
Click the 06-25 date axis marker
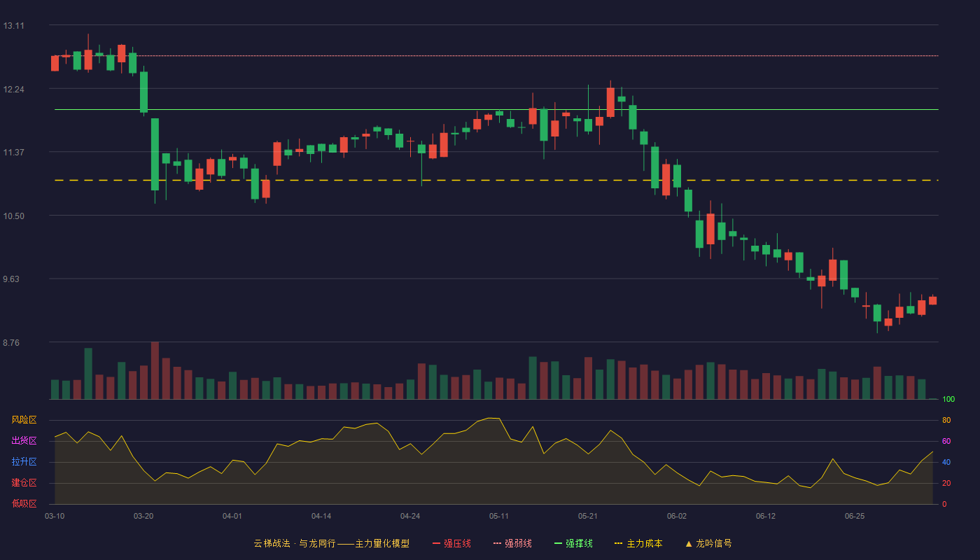855,516
